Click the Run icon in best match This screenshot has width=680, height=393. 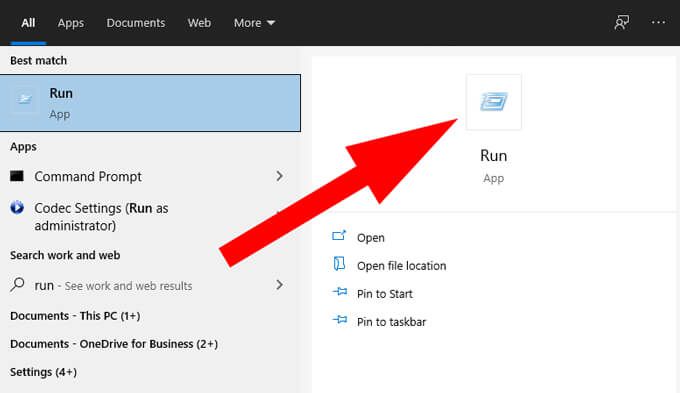pos(24,99)
